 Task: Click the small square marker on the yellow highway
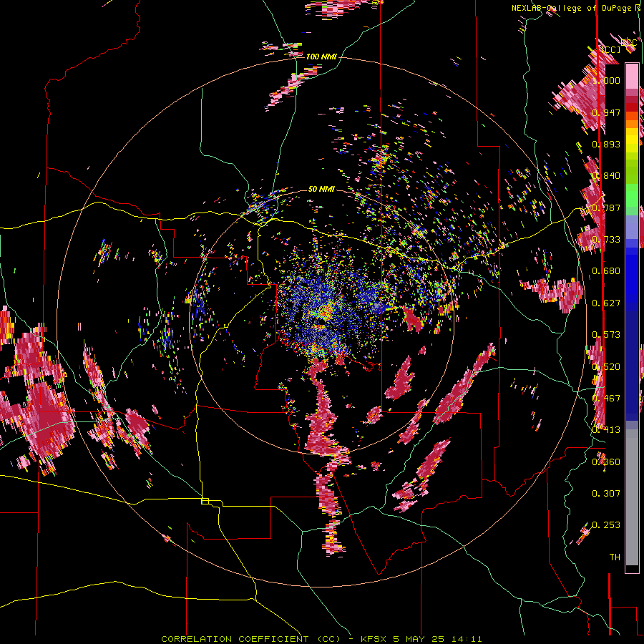coord(205,501)
